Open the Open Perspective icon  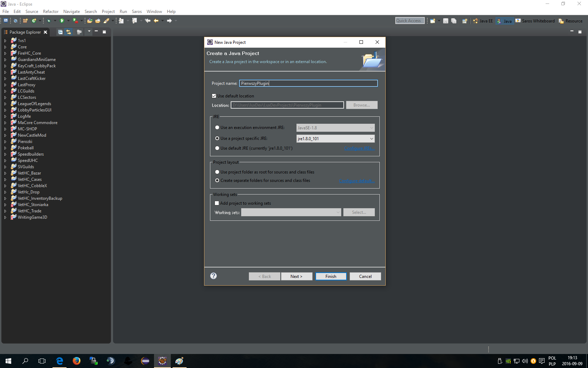pos(464,21)
